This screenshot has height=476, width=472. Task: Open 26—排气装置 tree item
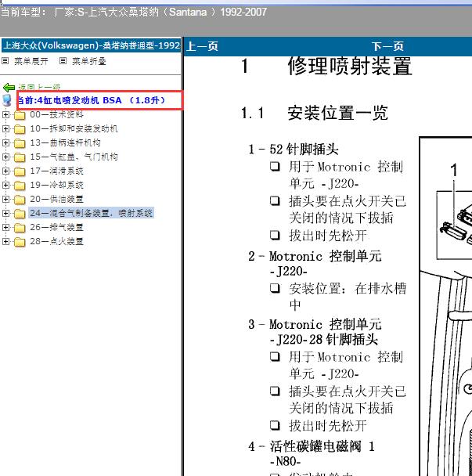coord(56,227)
